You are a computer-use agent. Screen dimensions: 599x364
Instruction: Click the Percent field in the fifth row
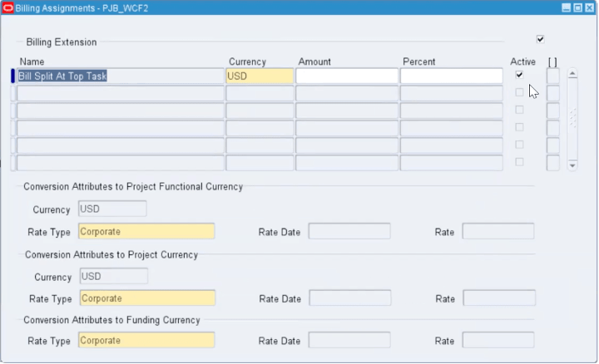(x=452, y=145)
